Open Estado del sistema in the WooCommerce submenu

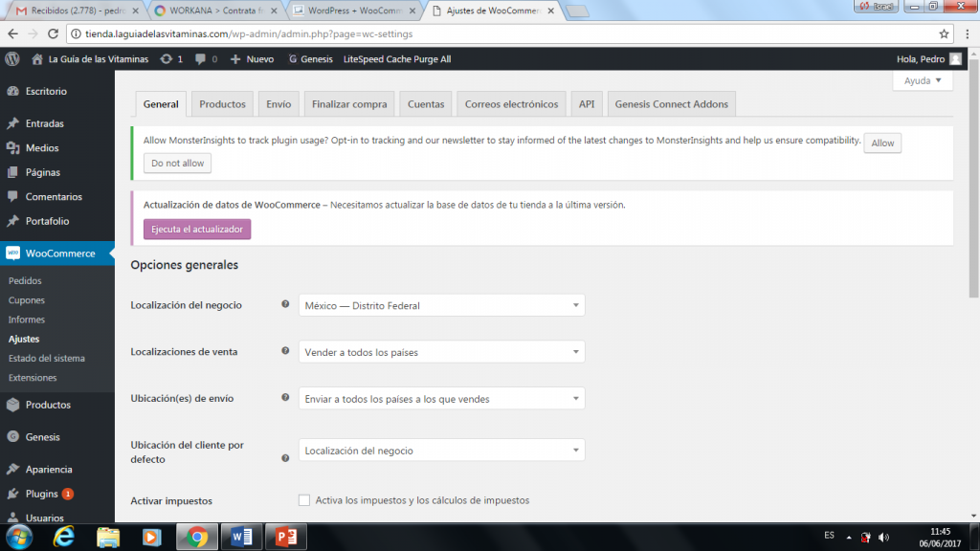coord(46,359)
